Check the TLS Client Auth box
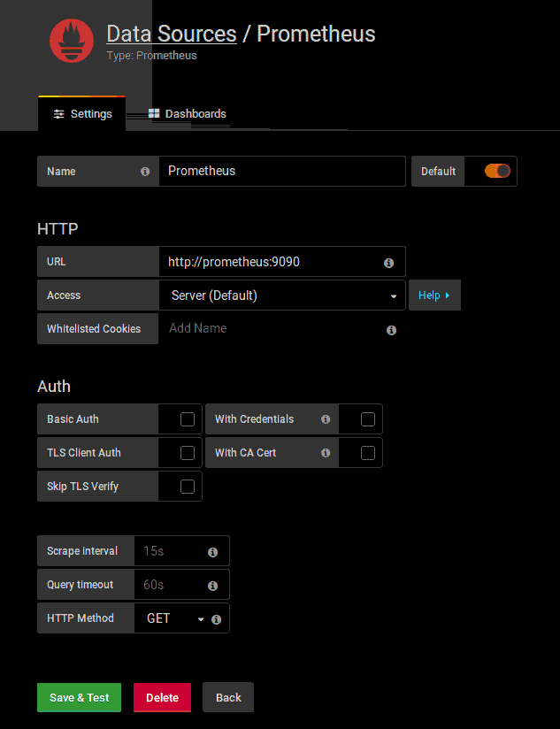 coord(187,453)
